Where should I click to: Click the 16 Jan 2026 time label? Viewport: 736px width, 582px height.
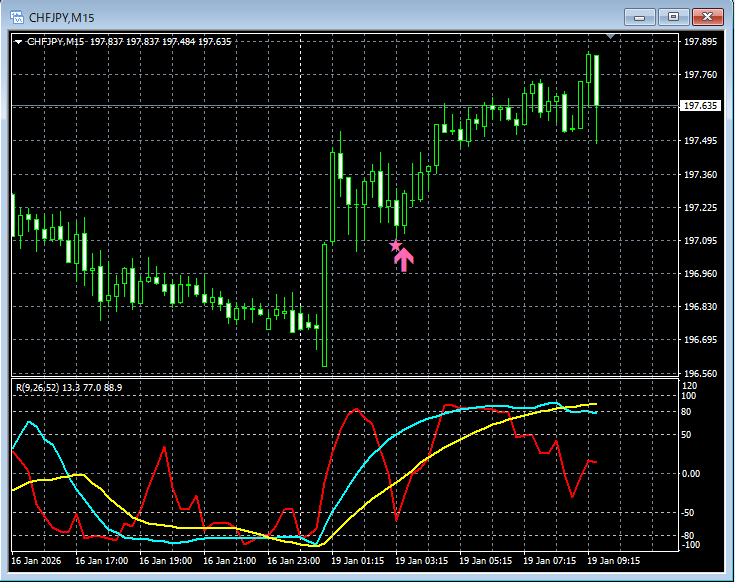pyautogui.click(x=36, y=561)
